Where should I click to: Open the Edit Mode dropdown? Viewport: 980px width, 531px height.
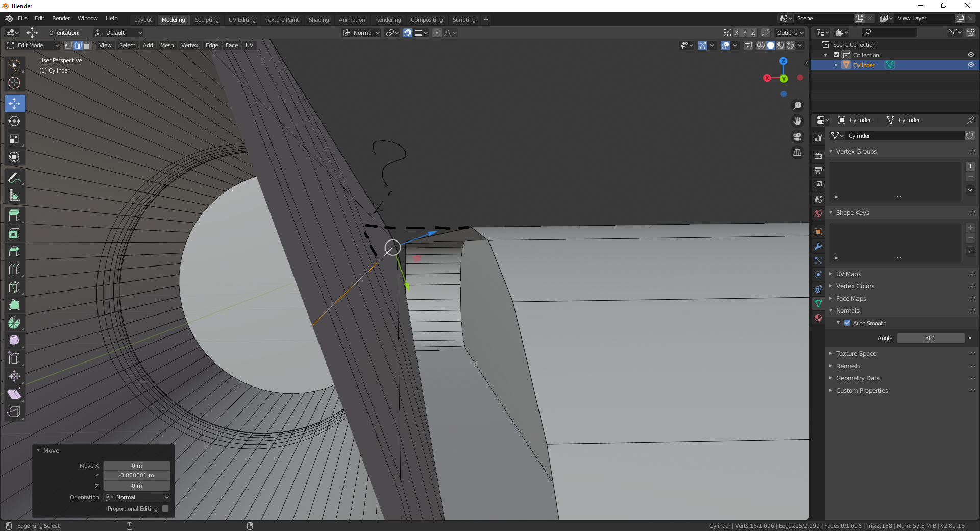pyautogui.click(x=33, y=45)
